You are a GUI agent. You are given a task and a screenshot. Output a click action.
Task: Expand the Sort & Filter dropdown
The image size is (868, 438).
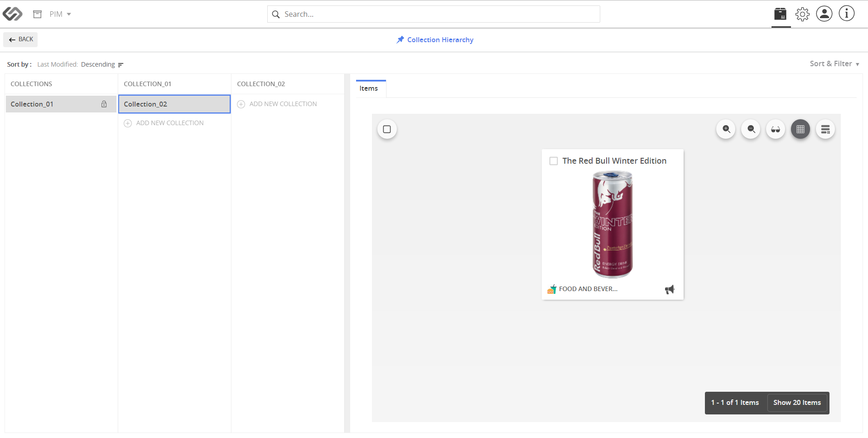pos(834,64)
